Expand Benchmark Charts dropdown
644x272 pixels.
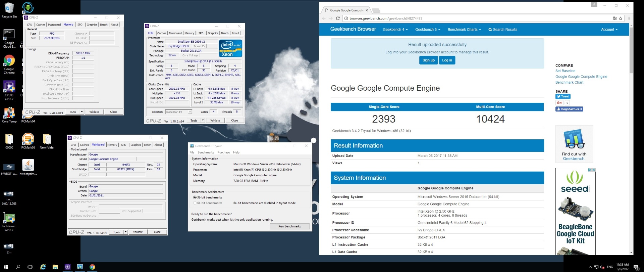click(x=464, y=30)
